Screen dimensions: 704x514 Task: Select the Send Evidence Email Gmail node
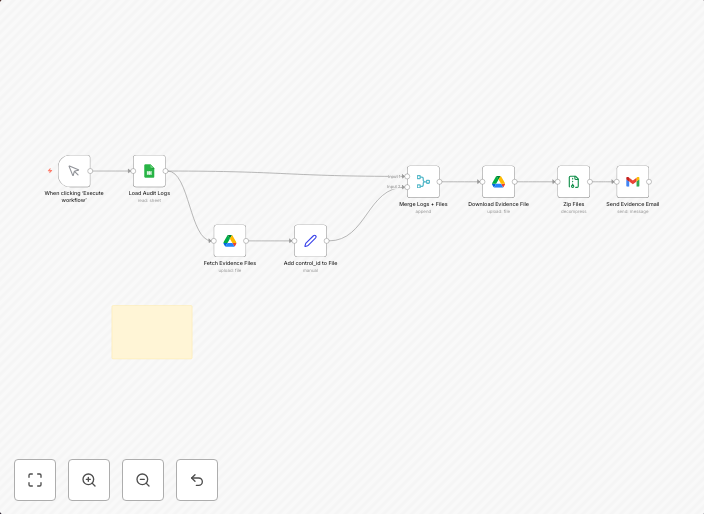[633, 182]
